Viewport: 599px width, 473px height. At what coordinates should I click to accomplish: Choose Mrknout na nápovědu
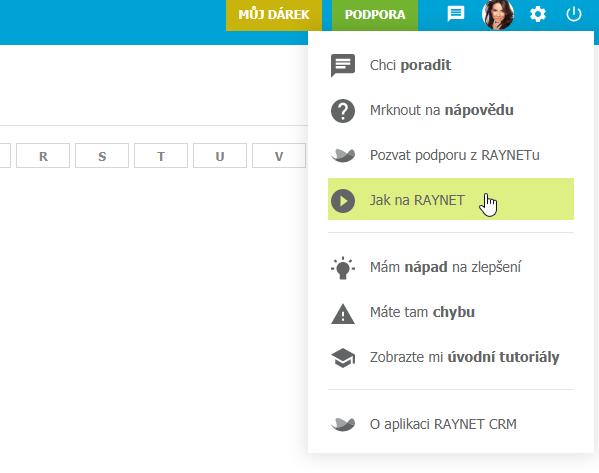coord(451,110)
